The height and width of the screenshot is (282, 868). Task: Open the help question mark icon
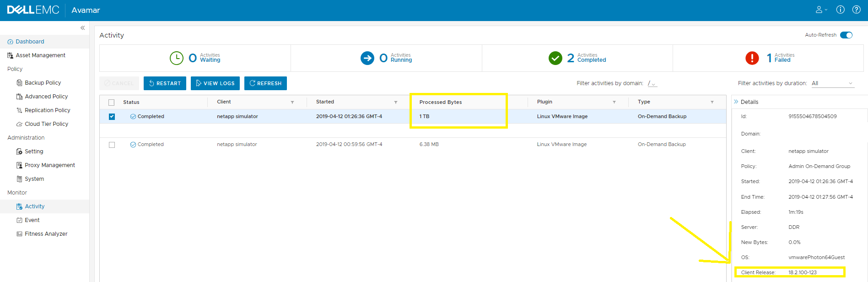click(x=857, y=10)
